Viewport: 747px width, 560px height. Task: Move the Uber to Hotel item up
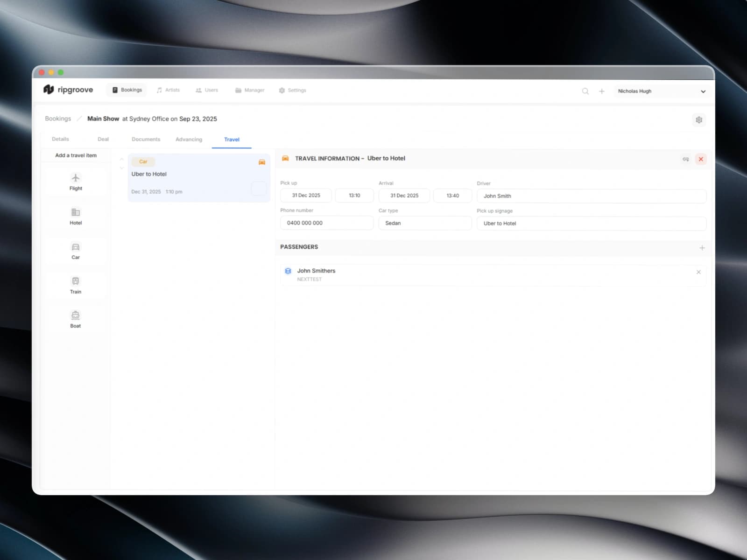click(121, 159)
